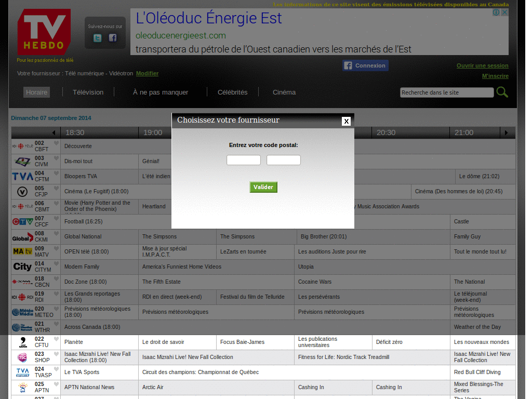532x399 pixels.
Task: Click the MAtv channel logo
Action: [x=23, y=251]
